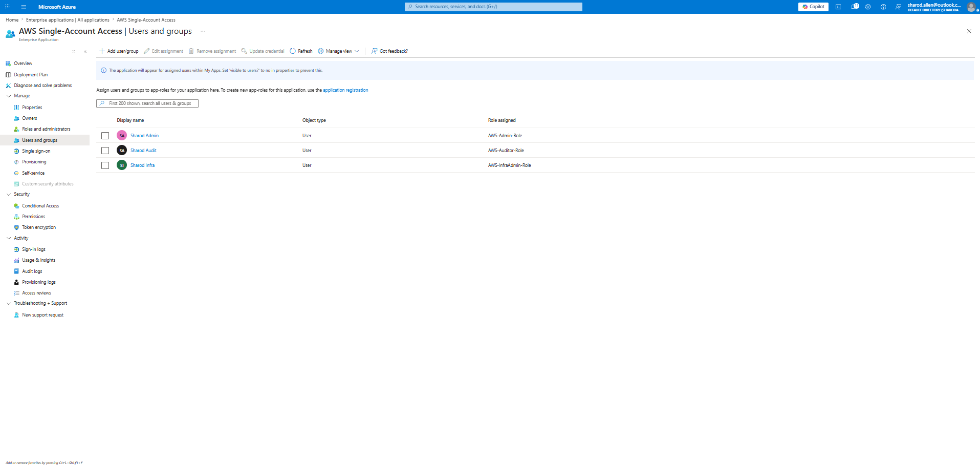Open Cloud Shell from the top bar

pos(838,7)
